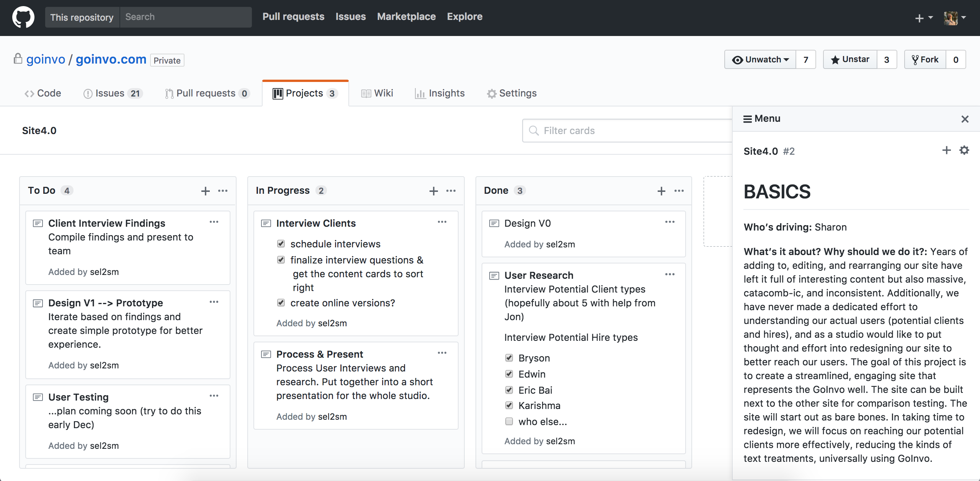Open Design V0 card menu
Viewport: 980px width, 481px height.
(x=670, y=222)
